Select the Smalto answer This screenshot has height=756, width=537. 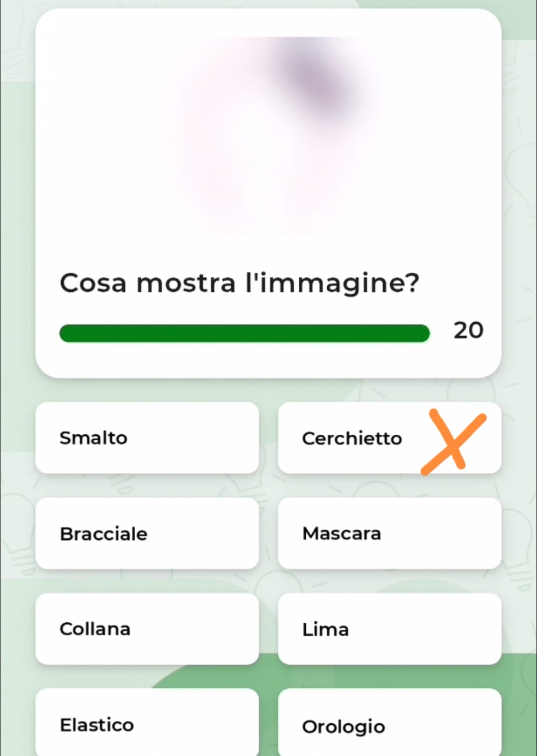tap(147, 438)
